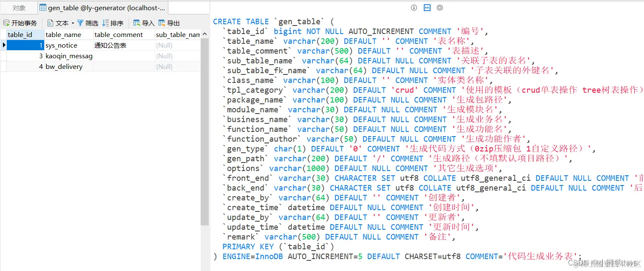644x271 pixels.
Task: Click the PRIMARY KEY (`table_id`) line
Action: (278, 246)
